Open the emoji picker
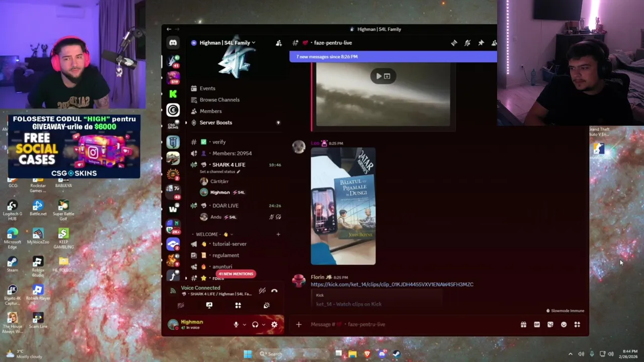This screenshot has width=644, height=362. pos(563,325)
